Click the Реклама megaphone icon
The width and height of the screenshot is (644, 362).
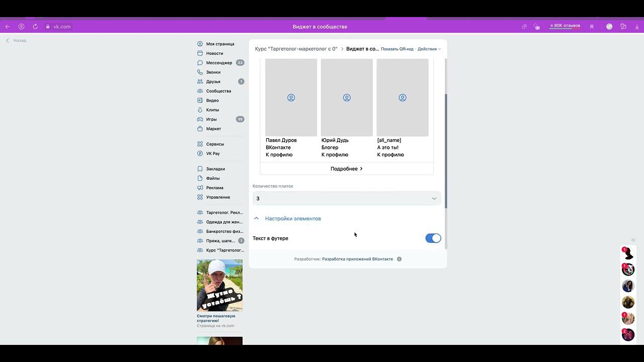(200, 188)
